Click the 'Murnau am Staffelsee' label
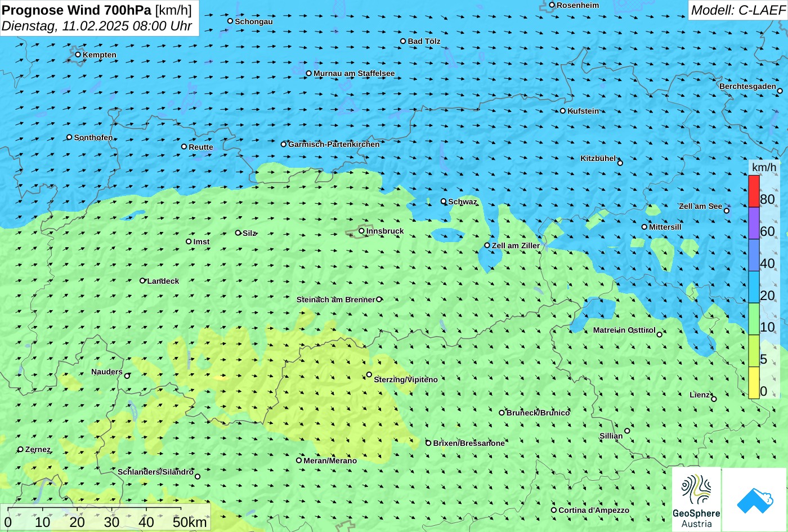This screenshot has height=532, width=788. coord(354,73)
